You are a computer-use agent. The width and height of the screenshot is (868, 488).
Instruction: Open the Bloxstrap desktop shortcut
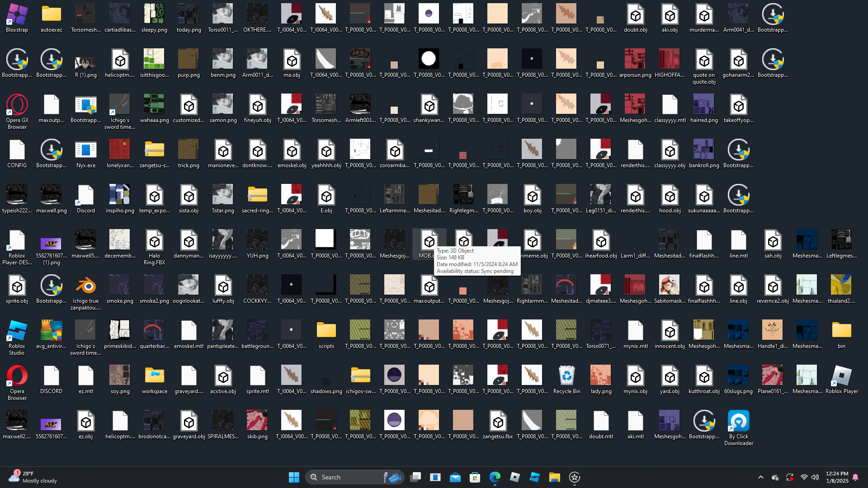point(17,15)
